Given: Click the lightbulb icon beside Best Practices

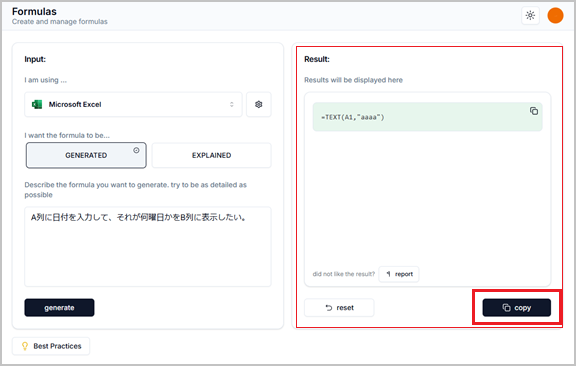Looking at the screenshot, I should click(25, 346).
